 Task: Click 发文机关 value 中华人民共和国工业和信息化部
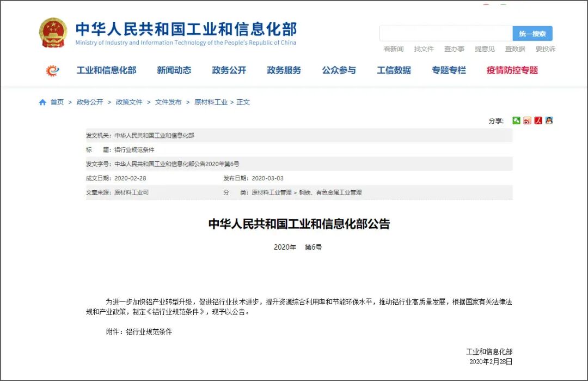tap(154, 136)
